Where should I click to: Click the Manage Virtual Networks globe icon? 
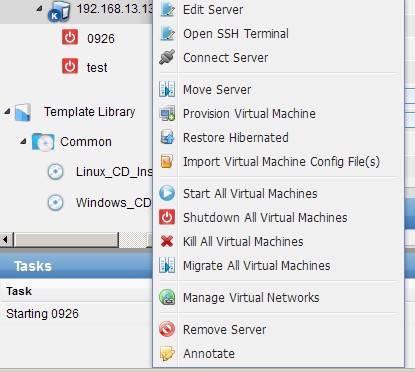[167, 297]
